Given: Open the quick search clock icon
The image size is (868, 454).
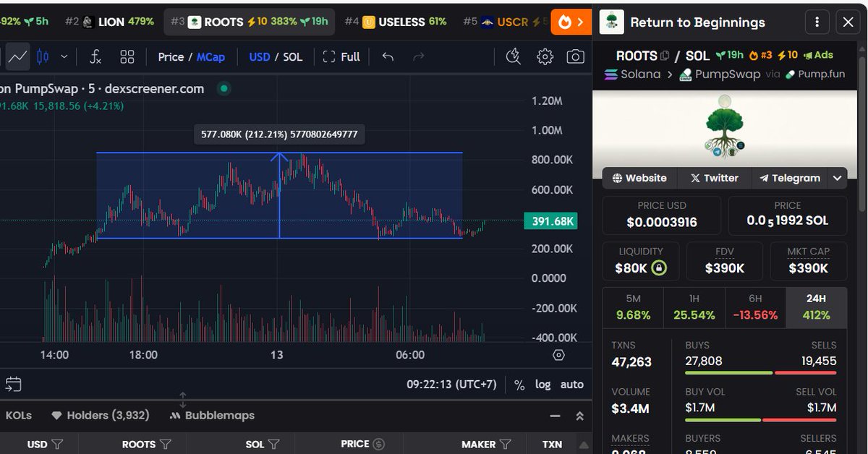Looking at the screenshot, I should click(514, 56).
